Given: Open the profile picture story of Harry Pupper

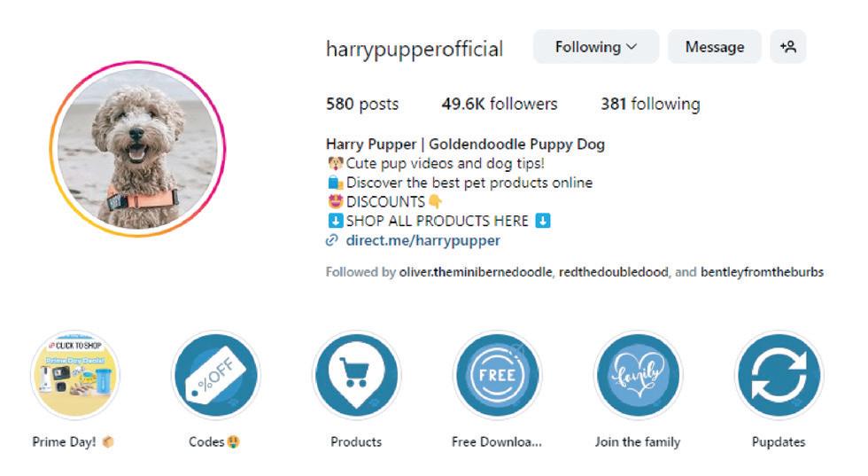Looking at the screenshot, I should coord(138,149).
